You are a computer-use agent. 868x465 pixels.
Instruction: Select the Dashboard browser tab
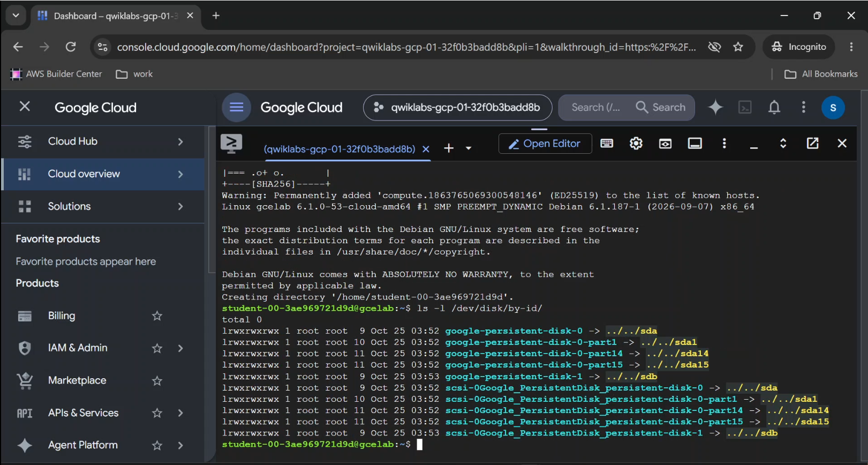point(116,16)
